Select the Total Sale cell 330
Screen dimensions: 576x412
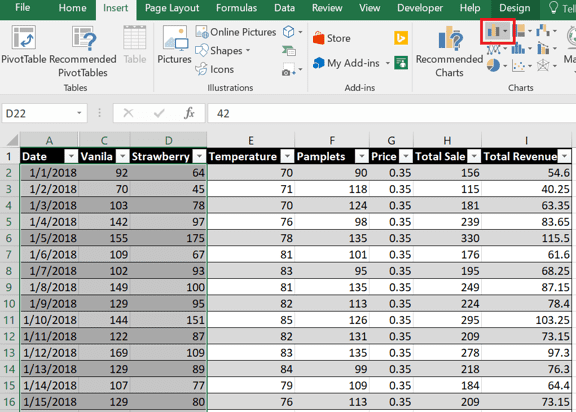coord(447,238)
